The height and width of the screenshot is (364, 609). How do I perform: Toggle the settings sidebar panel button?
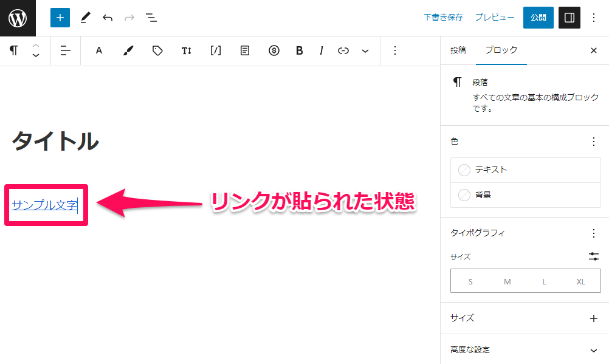[569, 18]
